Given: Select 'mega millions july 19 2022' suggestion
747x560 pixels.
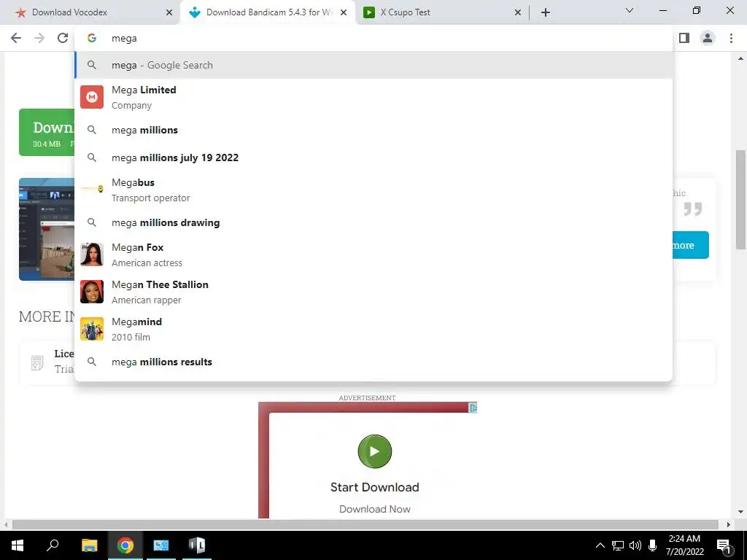Looking at the screenshot, I should click(374, 157).
